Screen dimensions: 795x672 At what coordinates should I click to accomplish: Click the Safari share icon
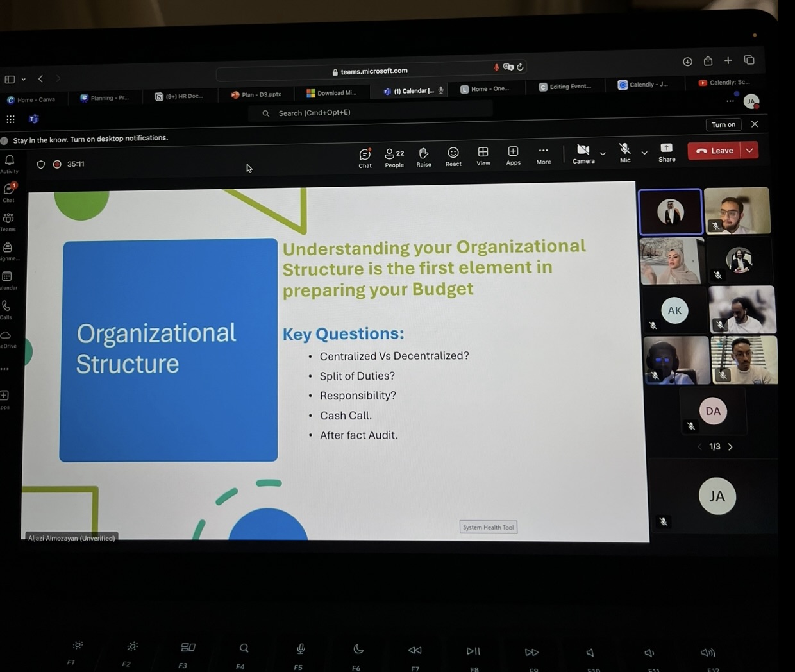[708, 61]
